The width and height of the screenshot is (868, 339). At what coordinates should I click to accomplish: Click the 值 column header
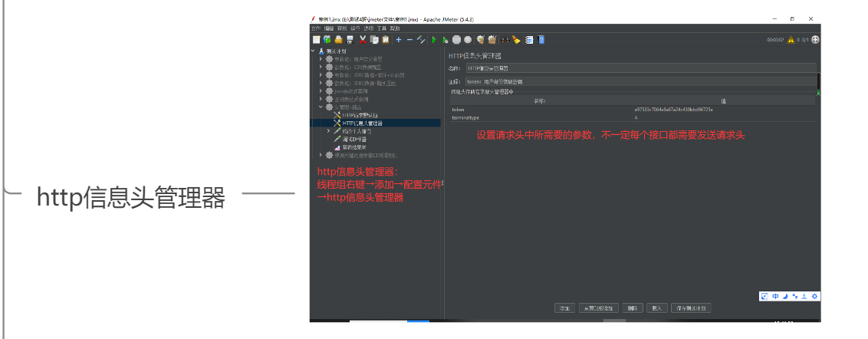(x=723, y=100)
